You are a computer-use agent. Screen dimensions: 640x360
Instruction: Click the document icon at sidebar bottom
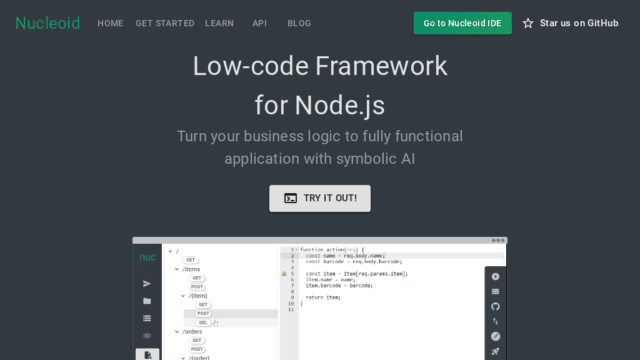point(147,355)
